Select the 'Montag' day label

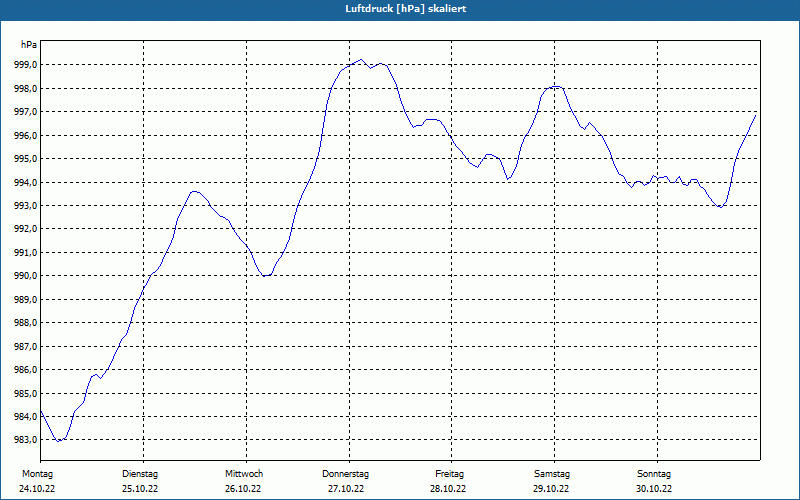point(37,474)
